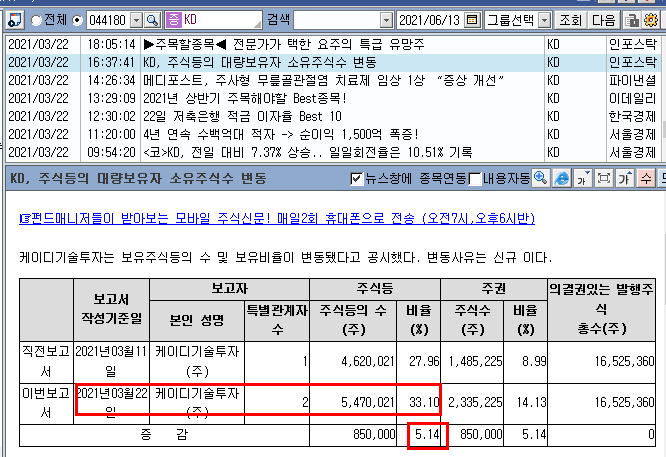Open the 그룹선택 dropdown
Viewport: 666px width, 457px height.
[545, 20]
